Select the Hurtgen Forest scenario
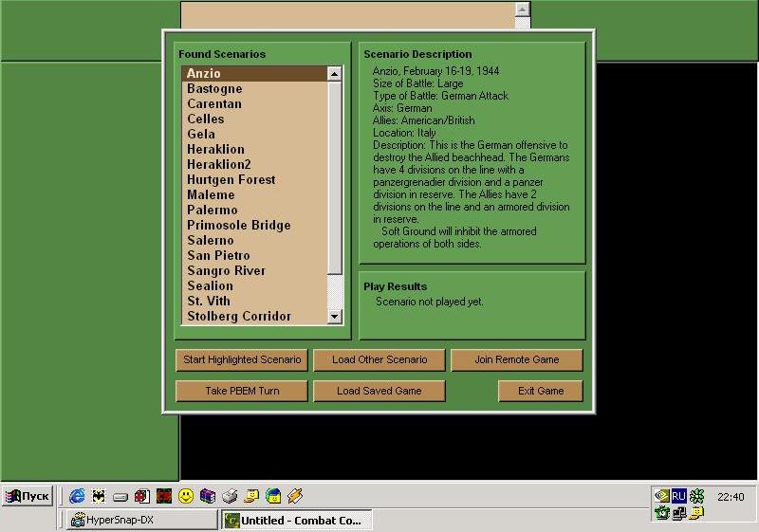Viewport: 759px width, 532px height. (231, 179)
